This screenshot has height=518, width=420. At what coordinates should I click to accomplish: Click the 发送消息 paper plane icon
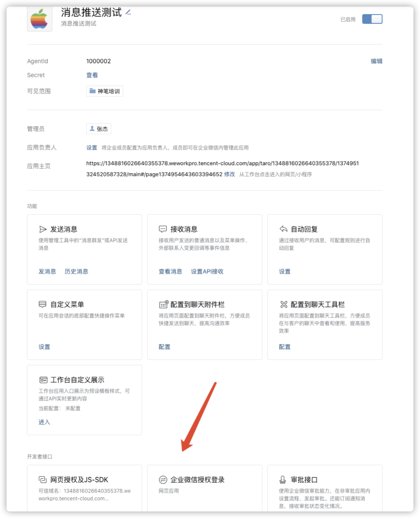(43, 229)
